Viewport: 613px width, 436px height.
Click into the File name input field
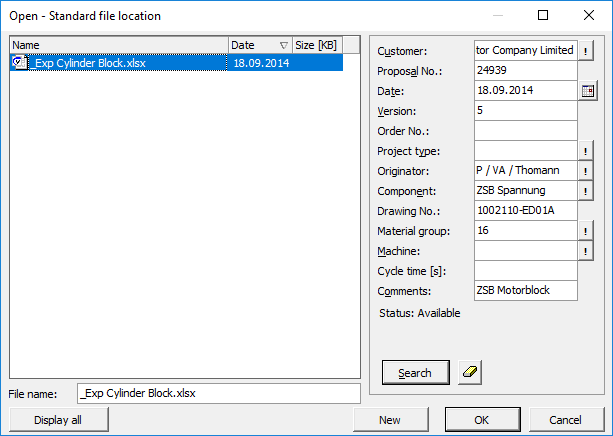pyautogui.click(x=217, y=393)
